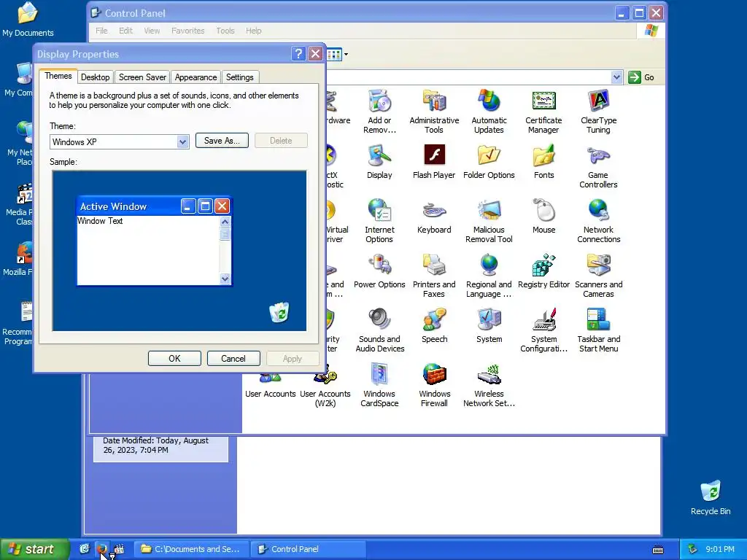
Task: Click the on-screen keyboard tray icon
Action: (658, 550)
